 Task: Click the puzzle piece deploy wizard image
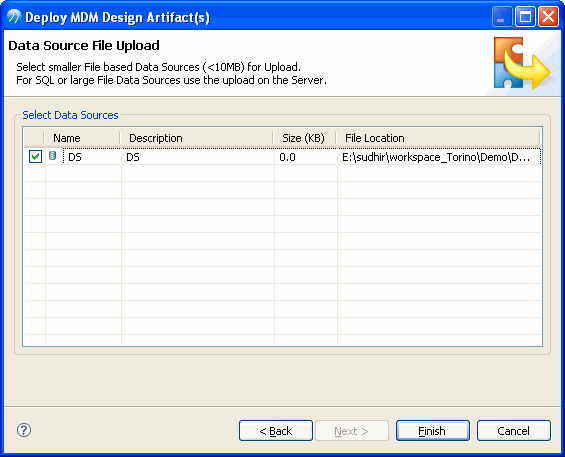pyautogui.click(x=521, y=63)
